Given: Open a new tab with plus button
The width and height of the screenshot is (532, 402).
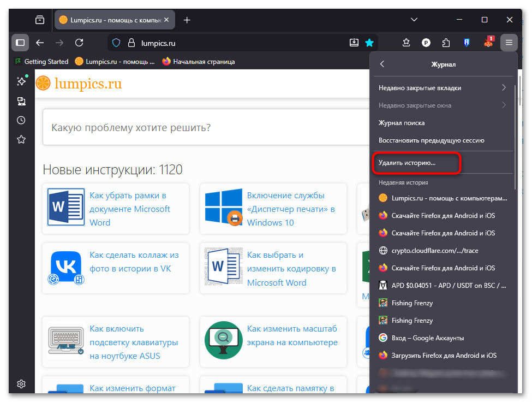Looking at the screenshot, I should [x=187, y=20].
